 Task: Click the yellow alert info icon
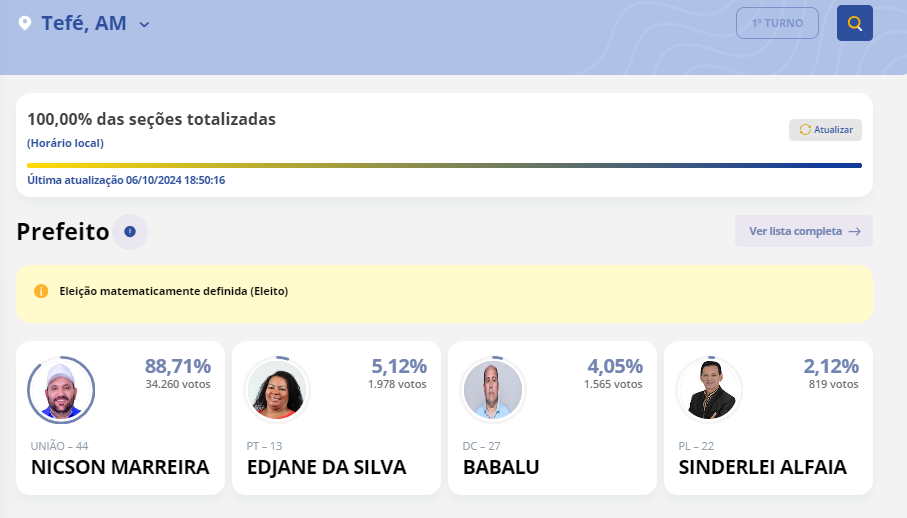coord(41,291)
